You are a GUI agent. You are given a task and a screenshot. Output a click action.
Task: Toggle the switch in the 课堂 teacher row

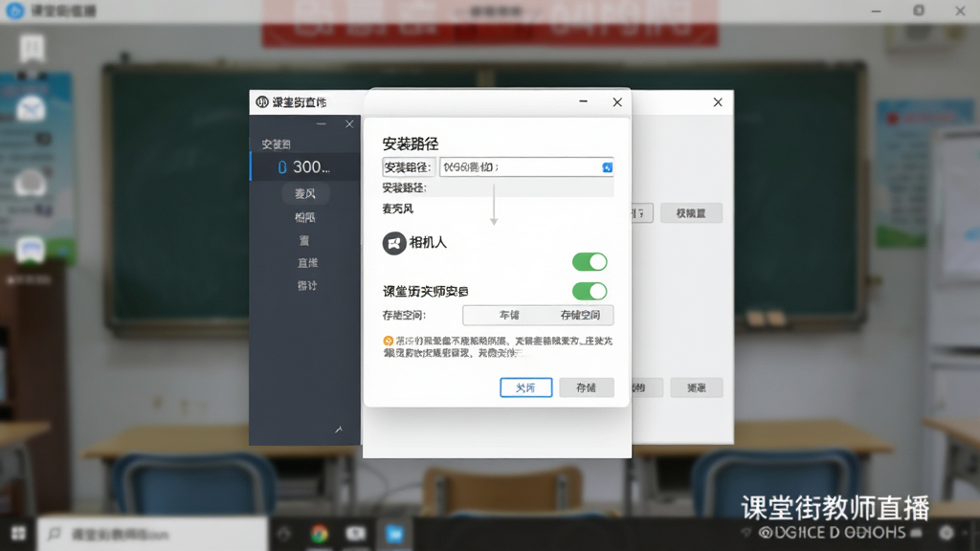tap(590, 291)
